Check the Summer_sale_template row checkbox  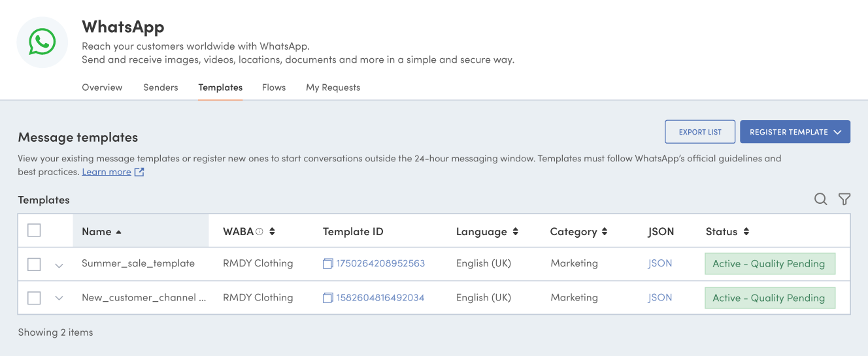pyautogui.click(x=34, y=264)
